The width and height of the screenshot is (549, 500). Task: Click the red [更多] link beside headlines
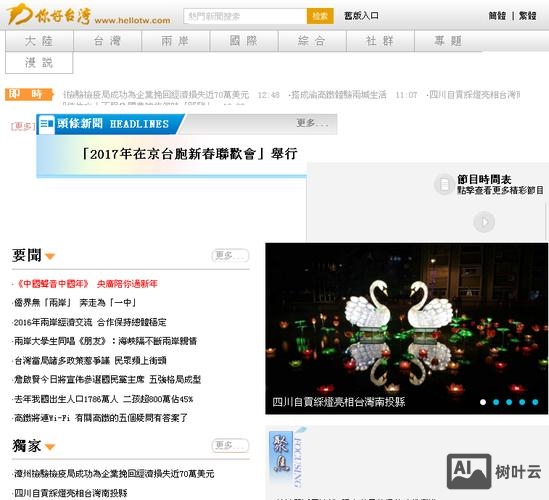[x=23, y=126]
